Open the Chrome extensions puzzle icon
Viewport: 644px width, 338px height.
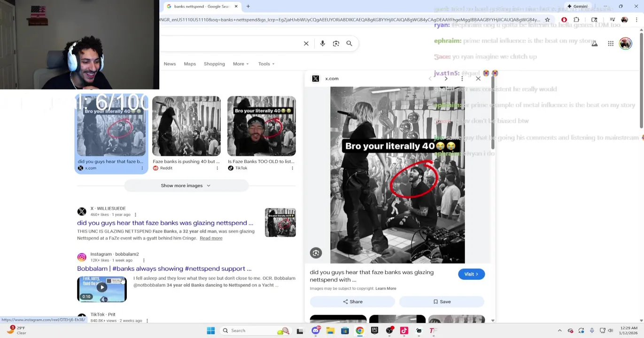coord(576,20)
